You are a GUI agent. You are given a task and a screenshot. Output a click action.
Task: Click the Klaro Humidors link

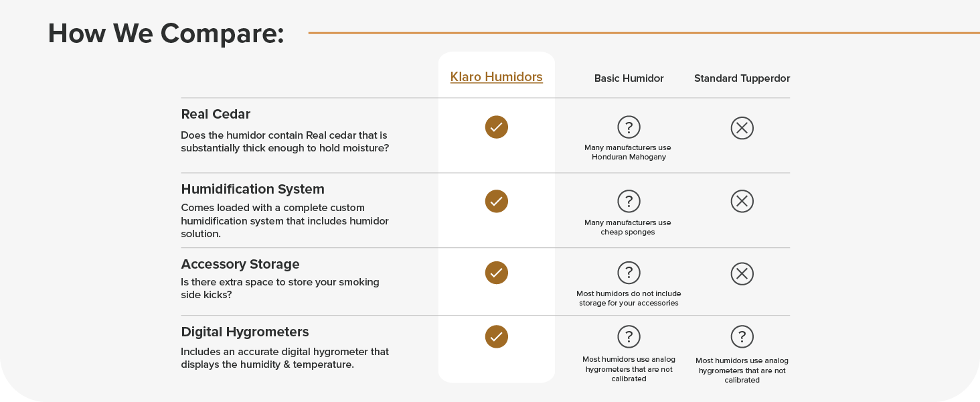pyautogui.click(x=496, y=77)
